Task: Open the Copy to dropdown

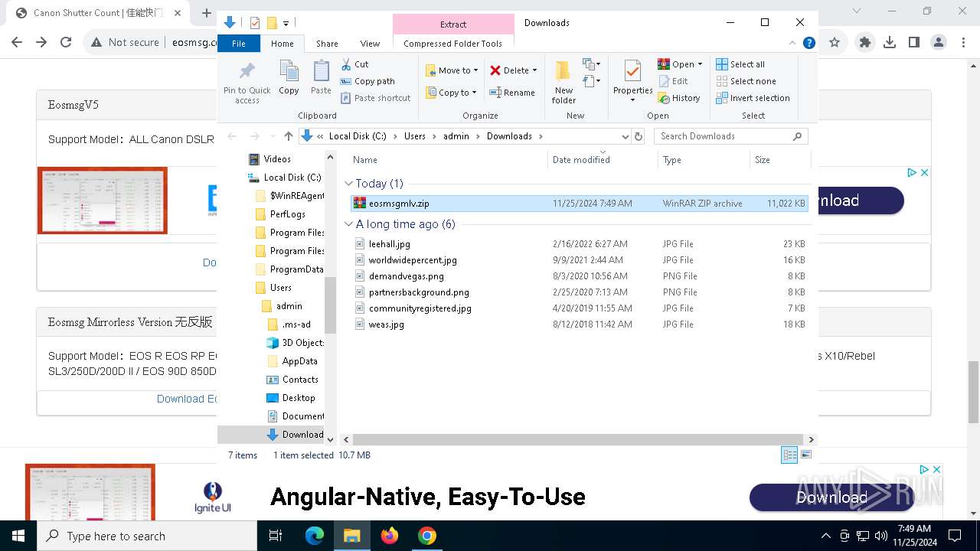Action: tap(452, 93)
